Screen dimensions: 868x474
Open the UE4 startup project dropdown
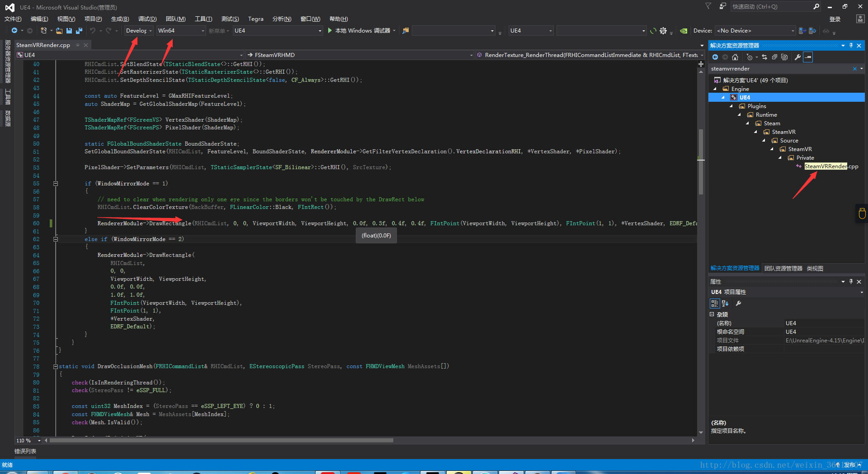pyautogui.click(x=278, y=31)
